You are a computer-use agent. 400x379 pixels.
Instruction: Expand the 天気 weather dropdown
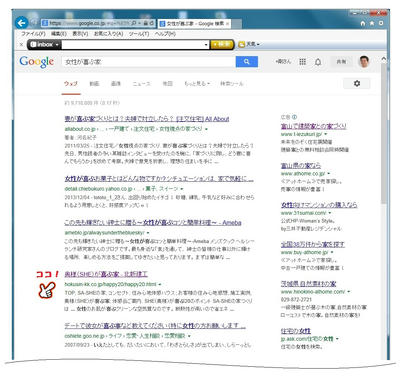pos(258,44)
